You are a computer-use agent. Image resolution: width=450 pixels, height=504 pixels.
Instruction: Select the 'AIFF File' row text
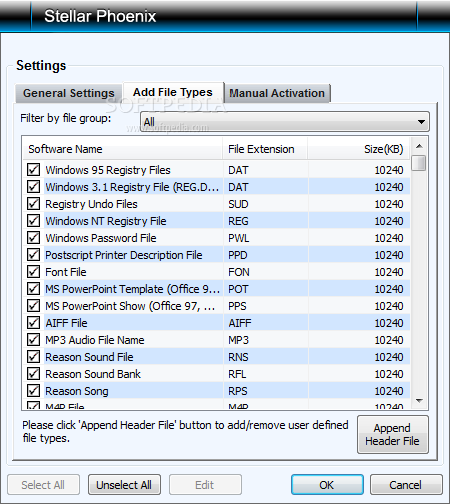point(66,323)
